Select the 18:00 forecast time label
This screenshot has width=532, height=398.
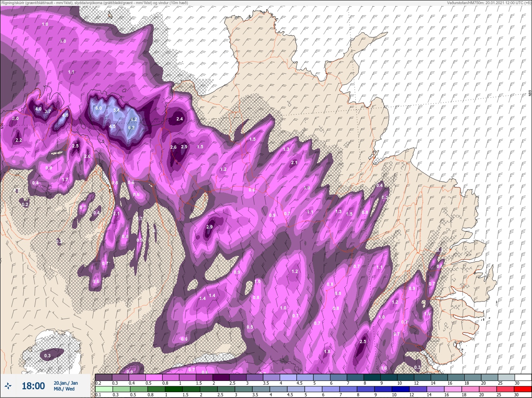pos(33,386)
